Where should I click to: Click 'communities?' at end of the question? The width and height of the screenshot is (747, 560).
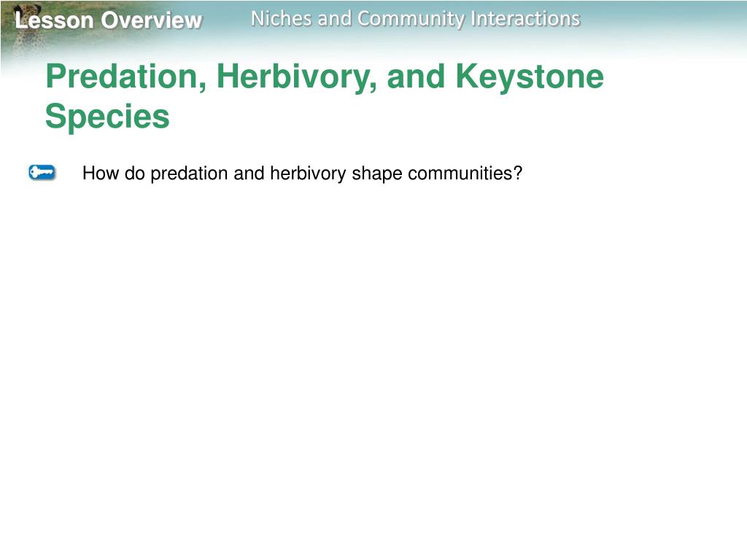pyautogui.click(x=465, y=174)
